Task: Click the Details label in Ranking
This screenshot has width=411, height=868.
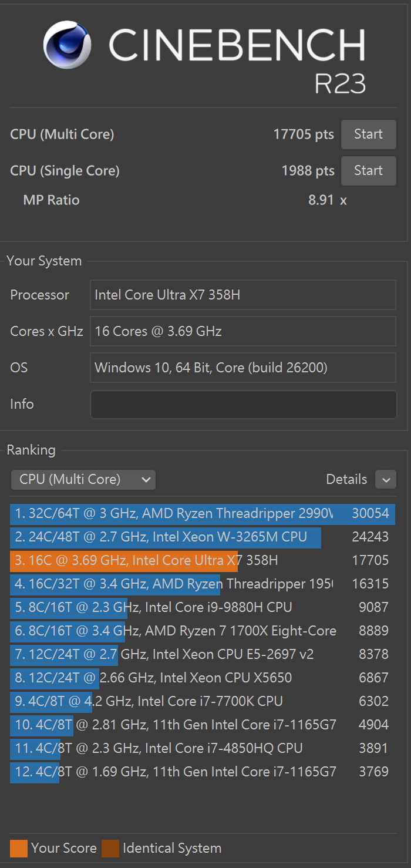Action: 346,479
